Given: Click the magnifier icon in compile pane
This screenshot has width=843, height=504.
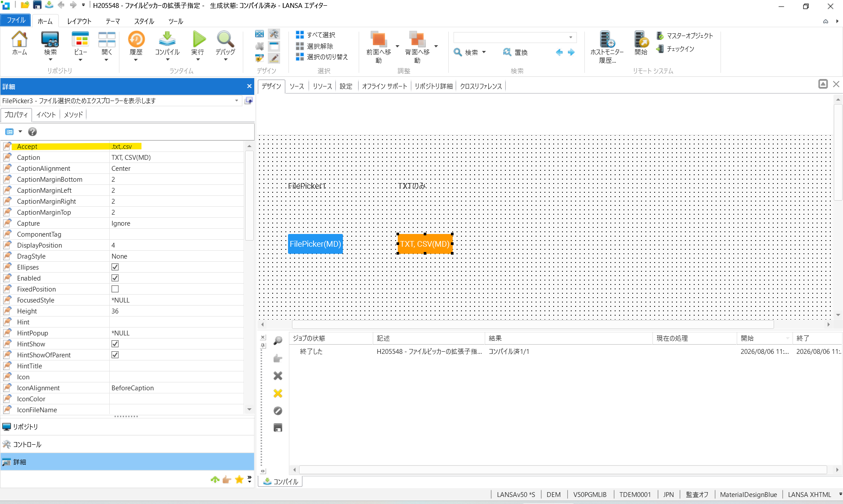Looking at the screenshot, I should point(277,341).
